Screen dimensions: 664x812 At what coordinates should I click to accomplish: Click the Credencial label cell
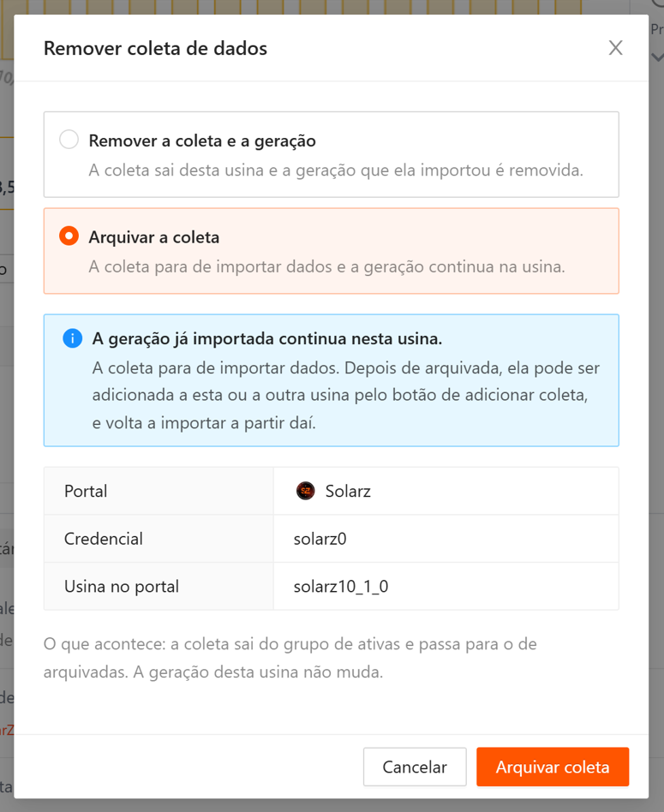[159, 539]
